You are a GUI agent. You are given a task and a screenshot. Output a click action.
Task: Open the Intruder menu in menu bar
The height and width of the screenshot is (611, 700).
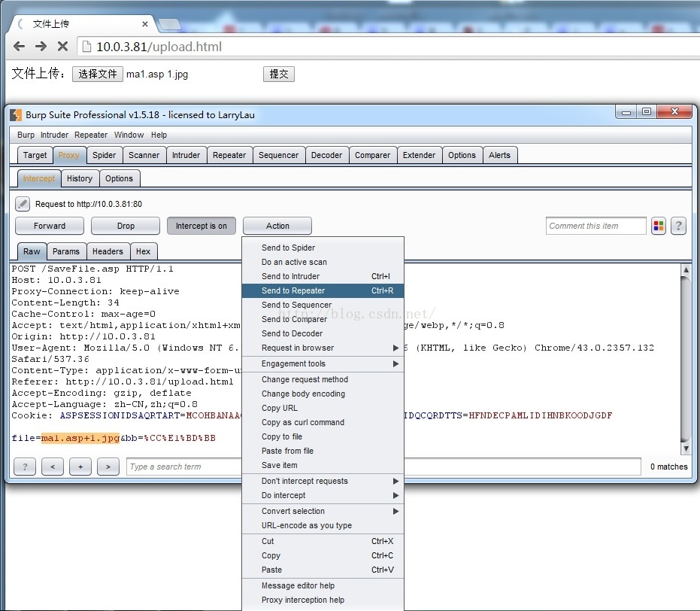(x=54, y=135)
